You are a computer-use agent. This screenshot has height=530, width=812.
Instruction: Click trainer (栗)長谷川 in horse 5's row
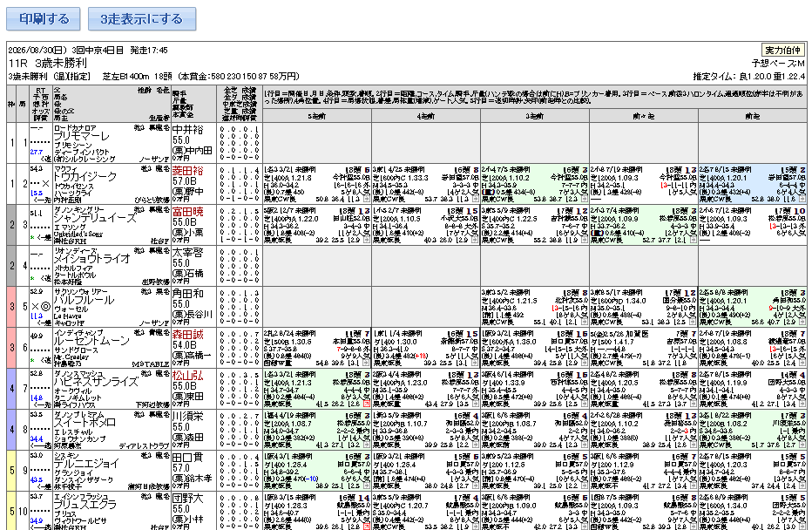coord(193,314)
